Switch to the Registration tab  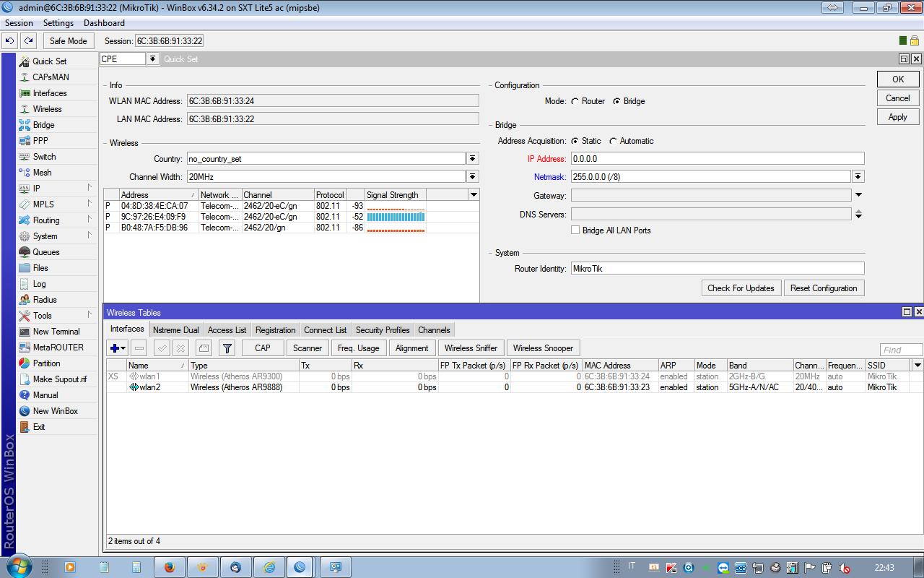[275, 329]
